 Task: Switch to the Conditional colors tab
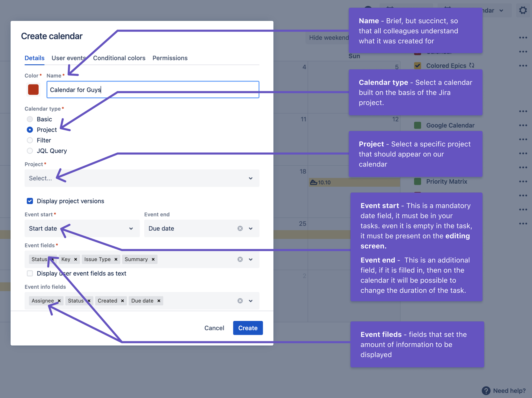coord(119,58)
